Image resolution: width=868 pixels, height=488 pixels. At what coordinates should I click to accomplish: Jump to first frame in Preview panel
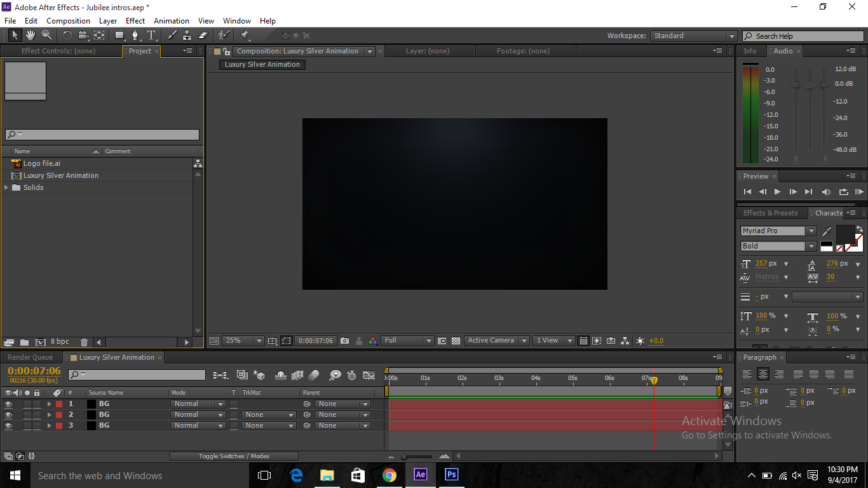tap(747, 192)
